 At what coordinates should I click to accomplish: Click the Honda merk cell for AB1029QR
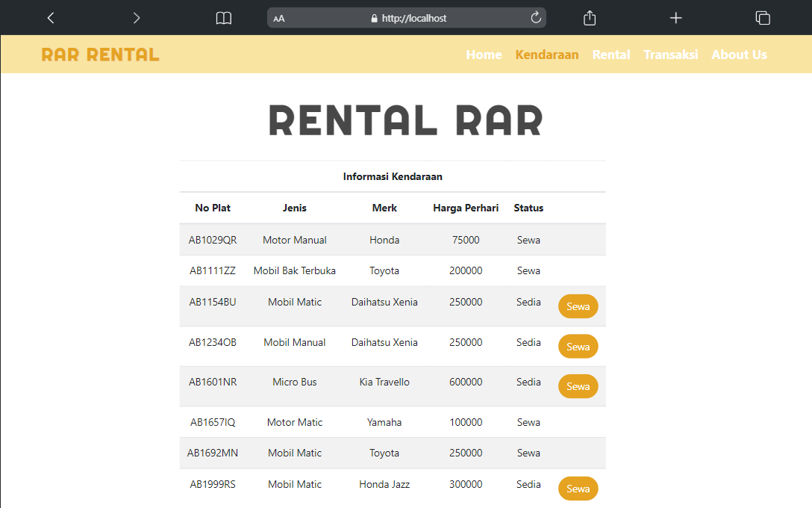pyautogui.click(x=384, y=240)
